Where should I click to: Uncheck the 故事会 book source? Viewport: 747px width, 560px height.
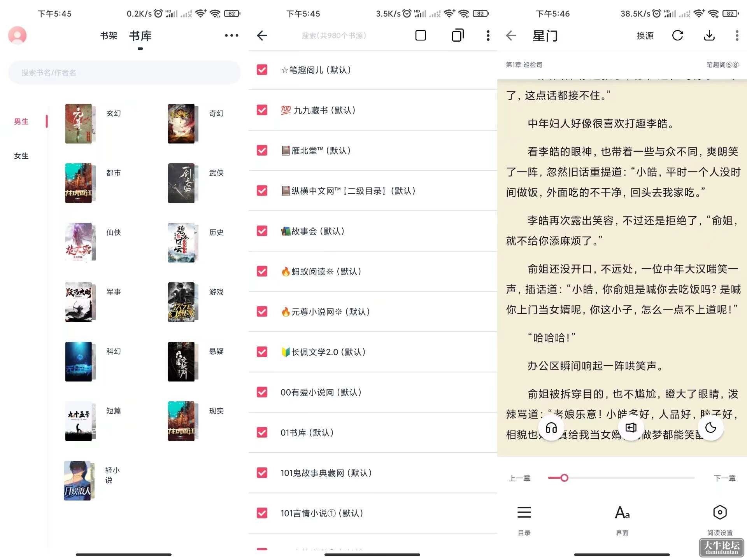point(262,231)
